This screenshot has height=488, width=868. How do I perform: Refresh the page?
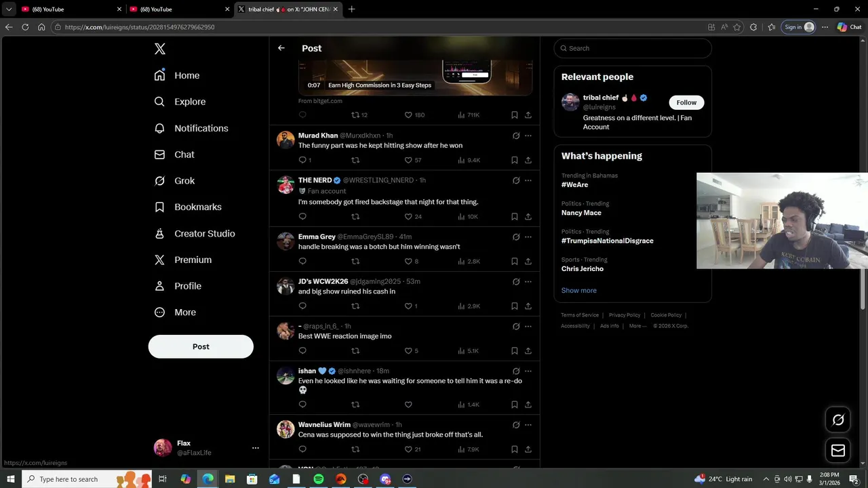[25, 27]
